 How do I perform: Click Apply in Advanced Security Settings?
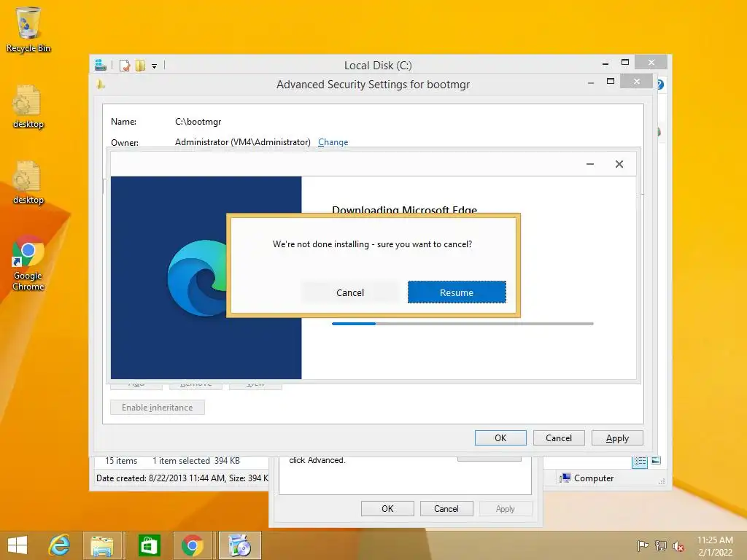point(617,437)
